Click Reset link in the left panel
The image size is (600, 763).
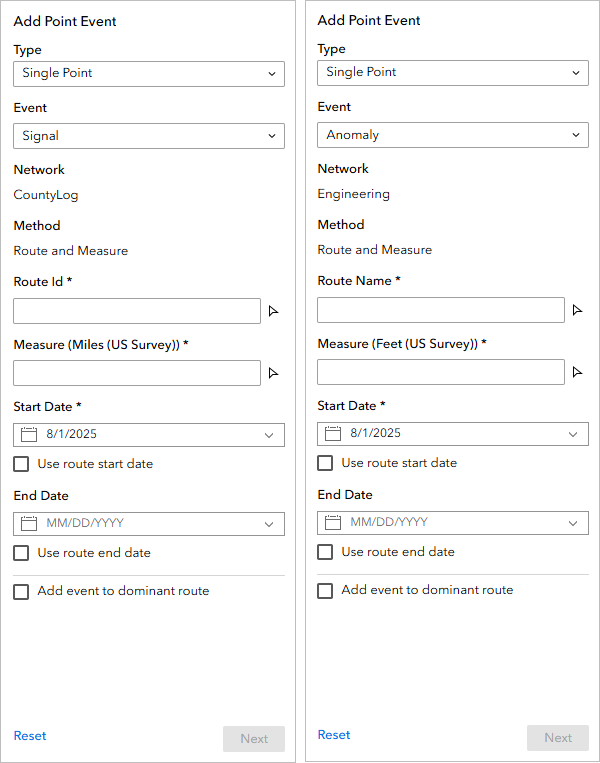pyautogui.click(x=30, y=736)
